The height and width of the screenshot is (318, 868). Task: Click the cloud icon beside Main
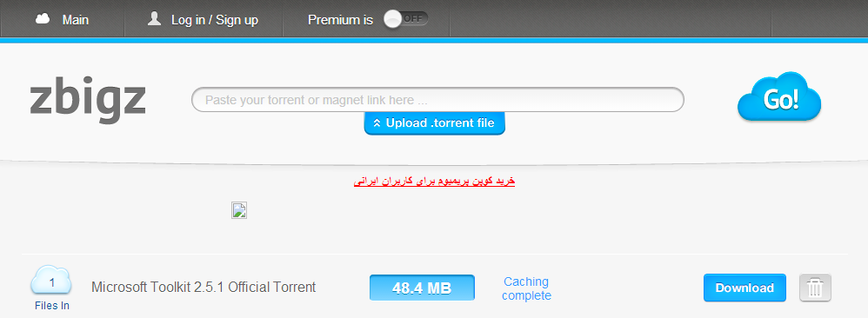43,19
